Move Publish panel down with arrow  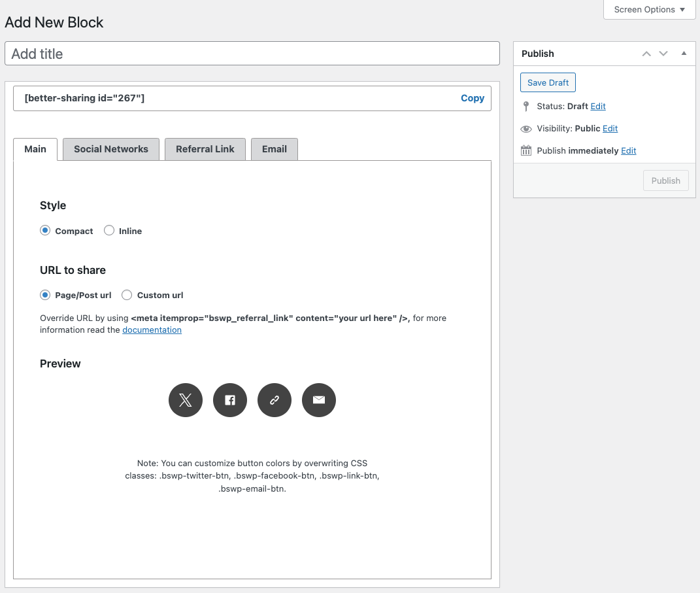click(663, 54)
